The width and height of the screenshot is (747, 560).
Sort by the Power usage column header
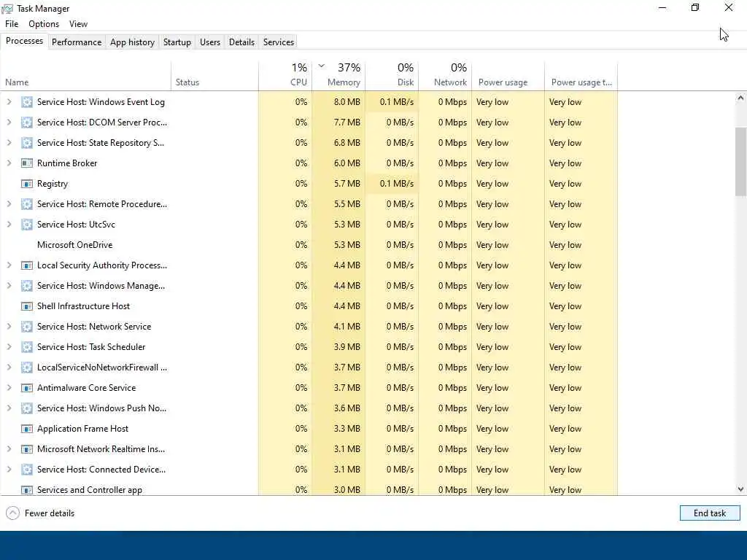pyautogui.click(x=508, y=76)
